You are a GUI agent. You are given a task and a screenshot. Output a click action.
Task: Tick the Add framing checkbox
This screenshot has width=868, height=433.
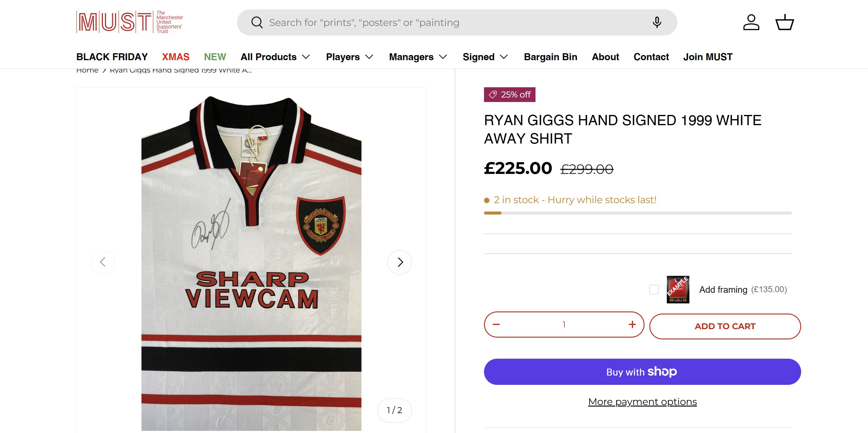point(654,289)
